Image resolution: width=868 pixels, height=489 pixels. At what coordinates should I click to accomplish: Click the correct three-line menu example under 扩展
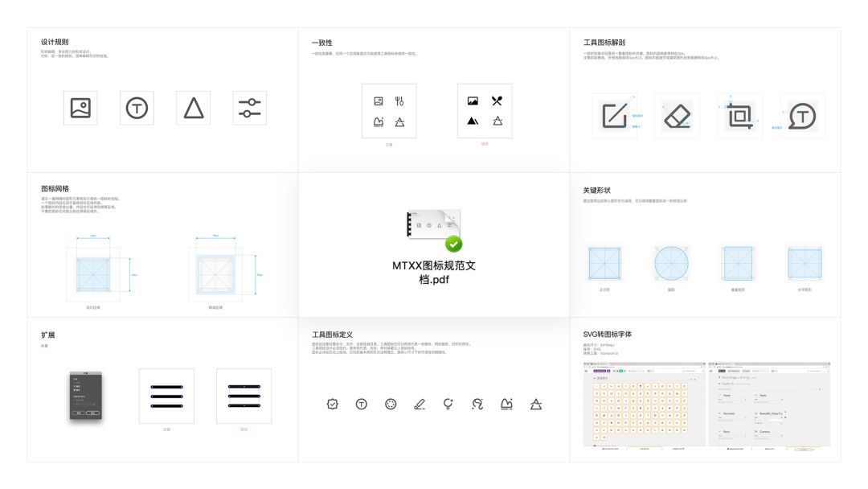pyautogui.click(x=166, y=396)
